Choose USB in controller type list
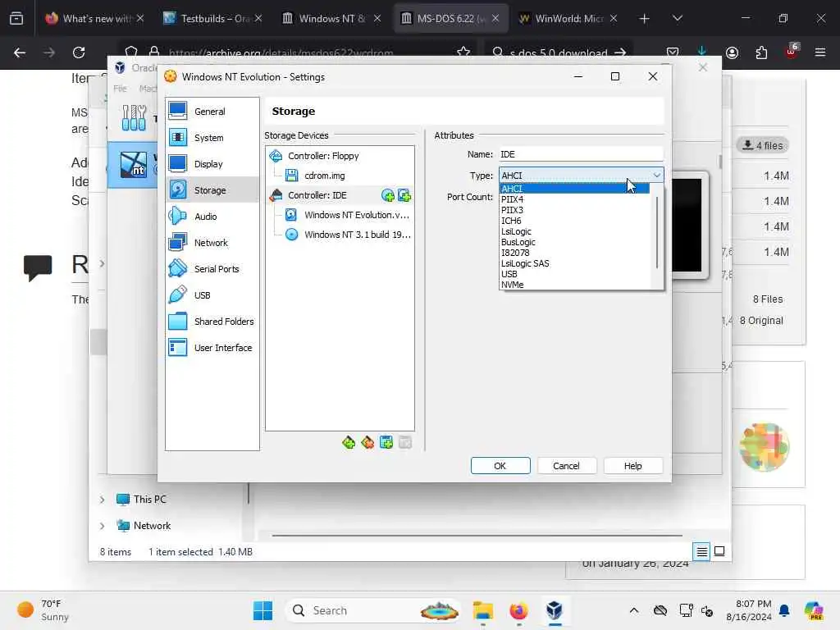 575,274
